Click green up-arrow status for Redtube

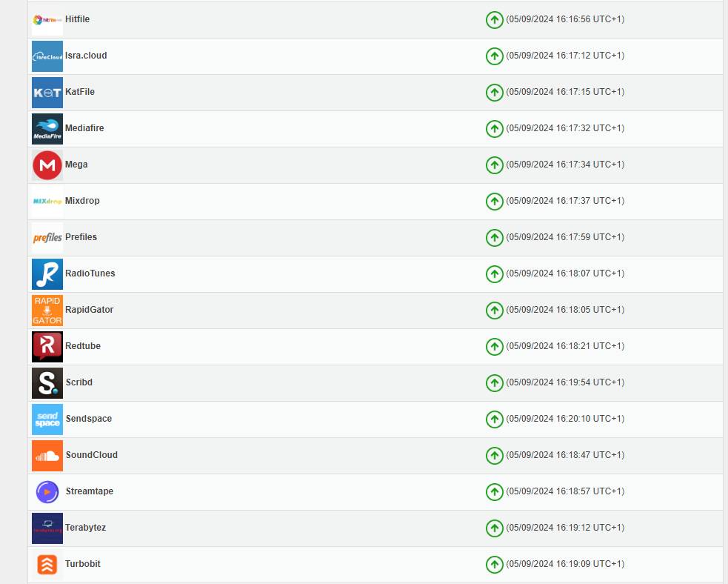(495, 347)
